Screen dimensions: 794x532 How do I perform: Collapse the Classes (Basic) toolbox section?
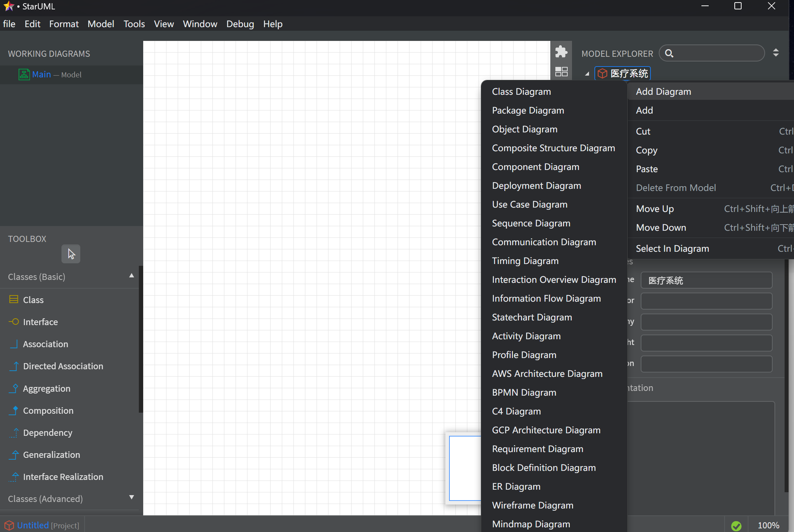click(x=132, y=276)
